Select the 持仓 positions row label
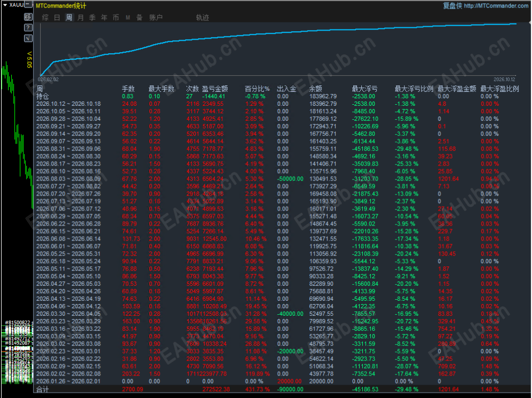The height and width of the screenshot is (398, 532). tap(43, 97)
